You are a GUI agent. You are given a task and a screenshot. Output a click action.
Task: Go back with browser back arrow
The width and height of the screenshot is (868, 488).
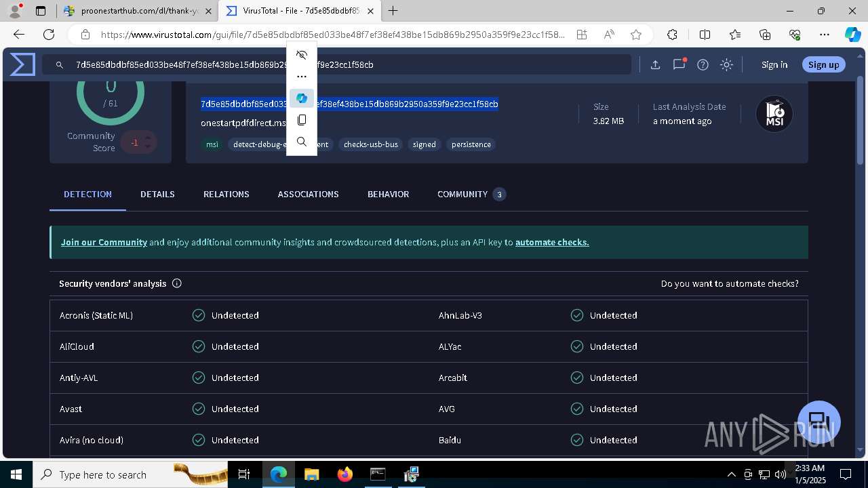click(19, 35)
